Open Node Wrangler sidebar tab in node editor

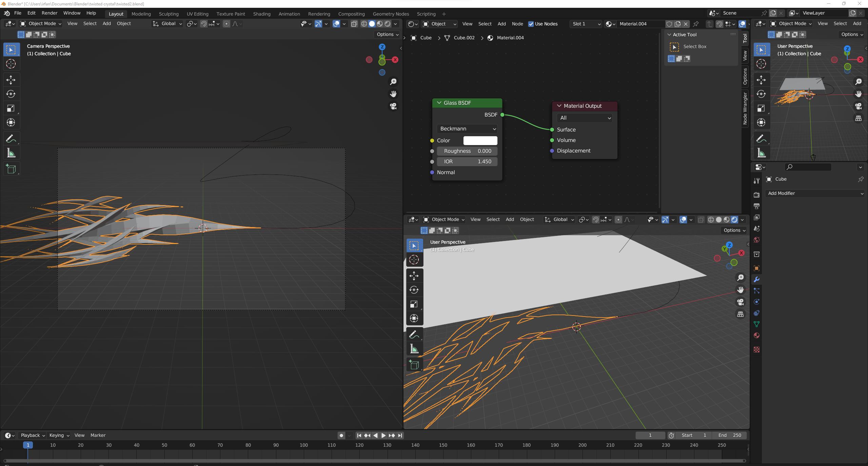[x=745, y=108]
